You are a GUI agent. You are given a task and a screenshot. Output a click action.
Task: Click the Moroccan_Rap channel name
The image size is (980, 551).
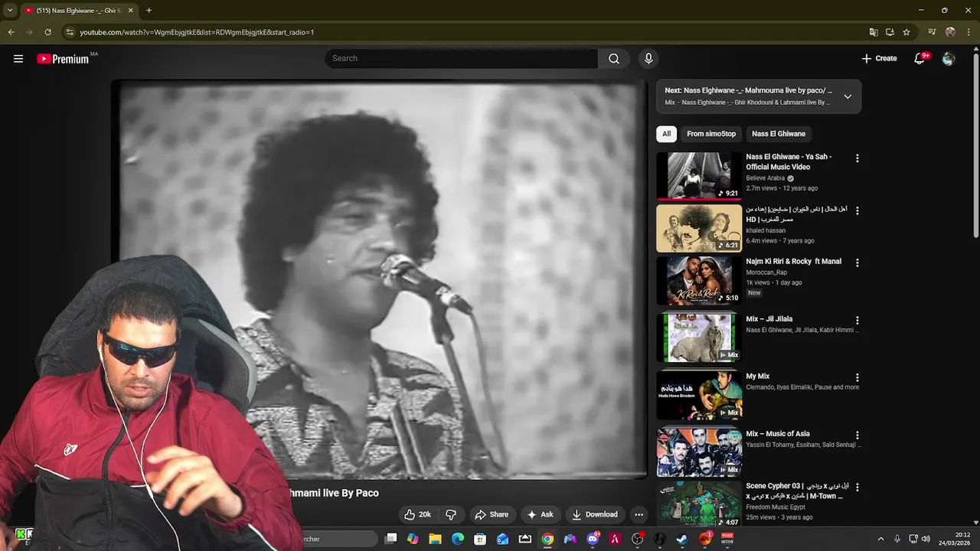(x=766, y=272)
